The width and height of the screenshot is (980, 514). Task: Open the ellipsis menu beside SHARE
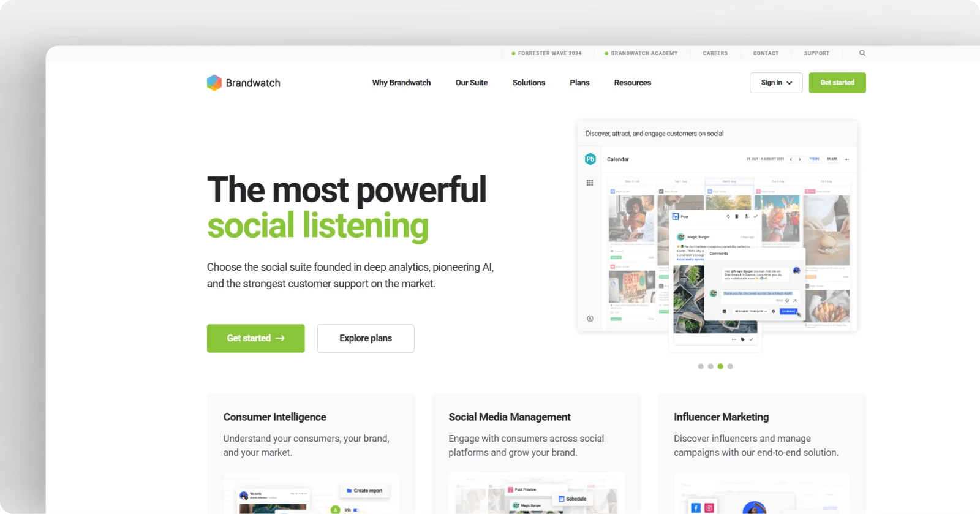click(x=847, y=159)
